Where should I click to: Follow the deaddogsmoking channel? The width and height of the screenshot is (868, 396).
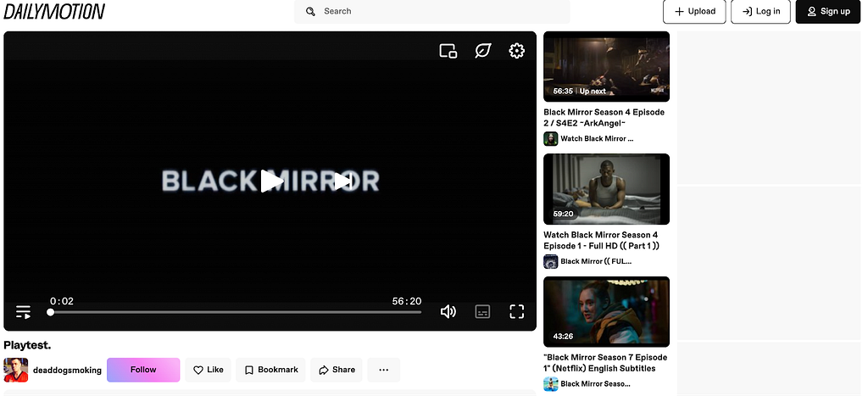(143, 370)
